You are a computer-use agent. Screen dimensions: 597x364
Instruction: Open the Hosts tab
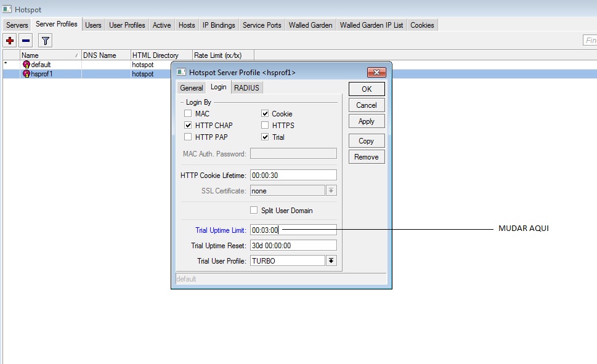187,25
